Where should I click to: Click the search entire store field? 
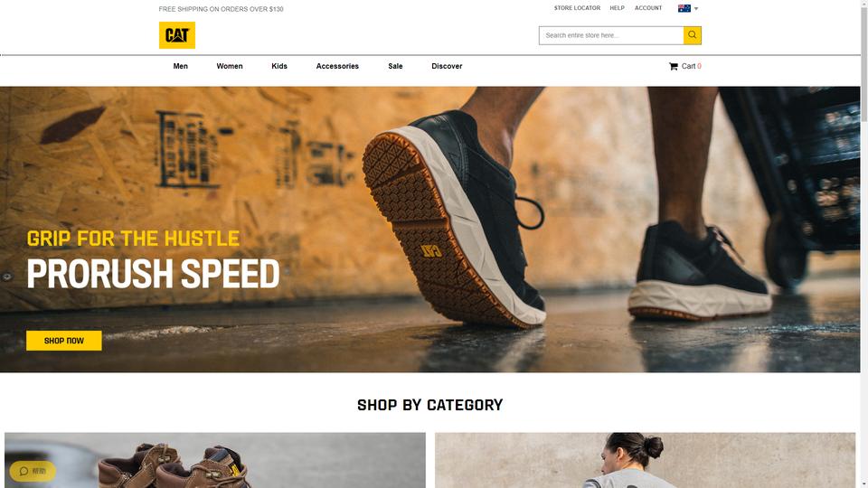click(611, 35)
